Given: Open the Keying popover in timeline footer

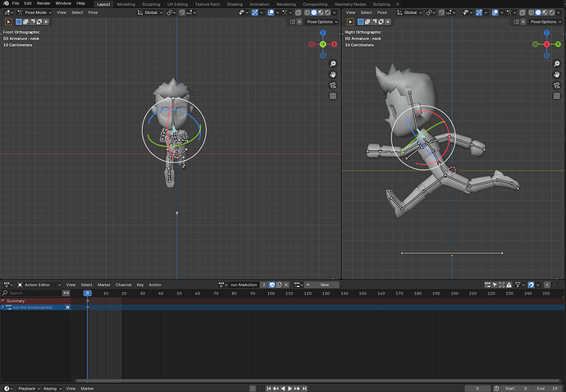Looking at the screenshot, I should pyautogui.click(x=52, y=389).
